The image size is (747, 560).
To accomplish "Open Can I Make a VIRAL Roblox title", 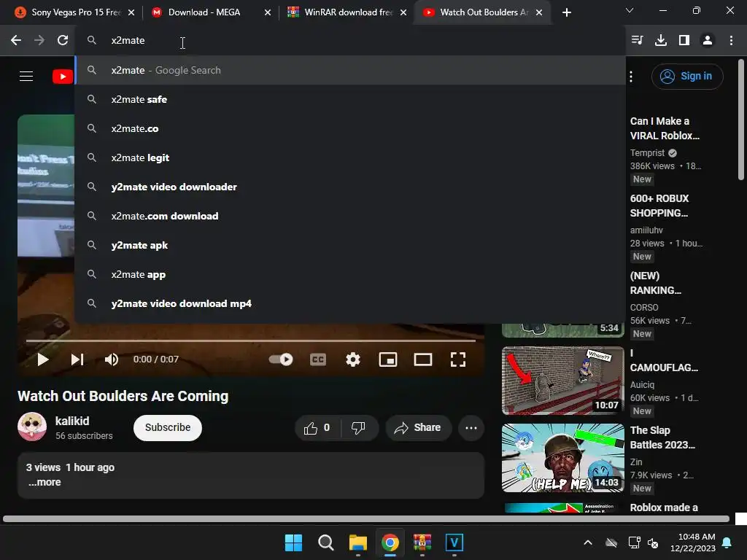I will [665, 128].
